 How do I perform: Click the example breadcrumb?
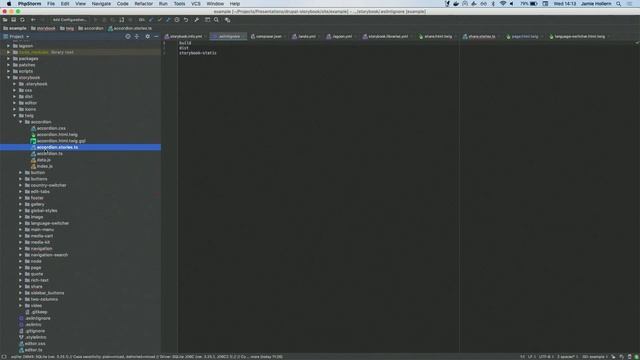tap(15, 28)
